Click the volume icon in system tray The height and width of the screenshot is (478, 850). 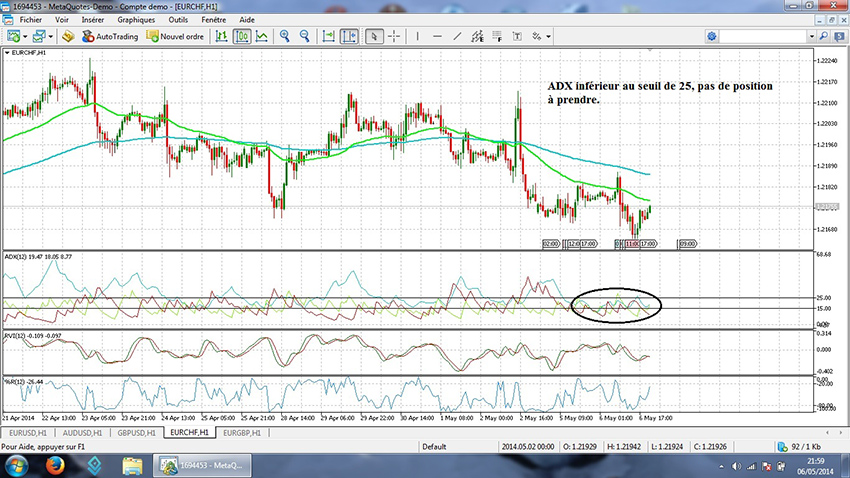pyautogui.click(x=736, y=466)
